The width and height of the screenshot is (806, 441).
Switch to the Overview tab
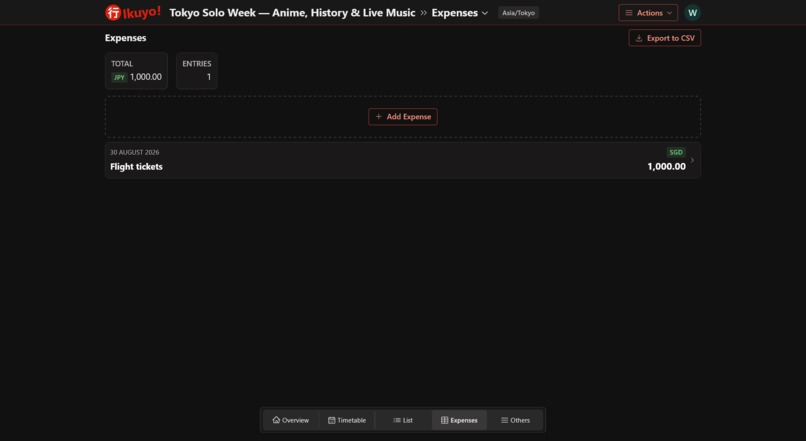290,420
